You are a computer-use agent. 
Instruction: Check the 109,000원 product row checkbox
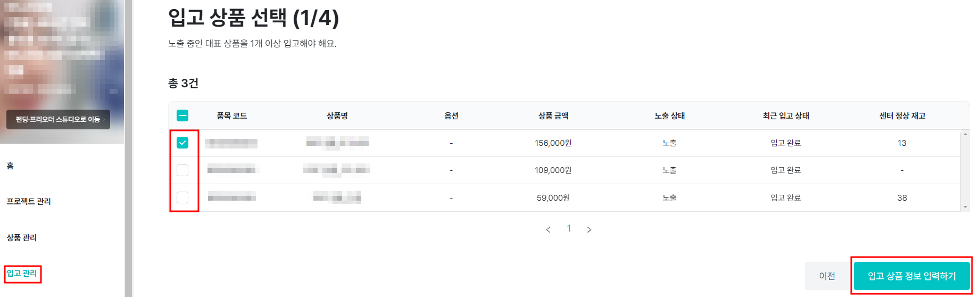coord(182,170)
